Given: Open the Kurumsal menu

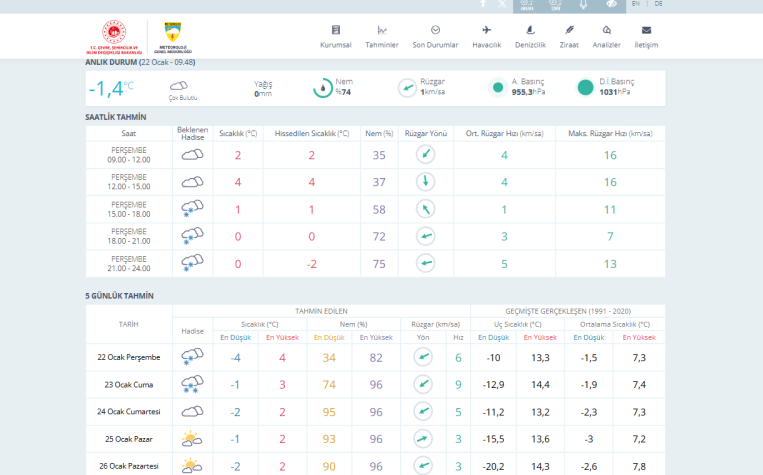Looking at the screenshot, I should coord(335,36).
